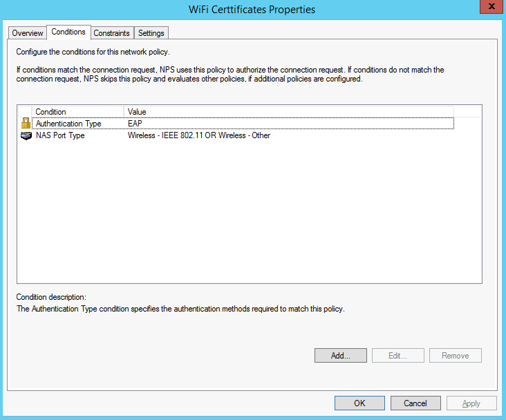The image size is (506, 420).
Task: Switch to the Overview tab
Action: coord(28,33)
